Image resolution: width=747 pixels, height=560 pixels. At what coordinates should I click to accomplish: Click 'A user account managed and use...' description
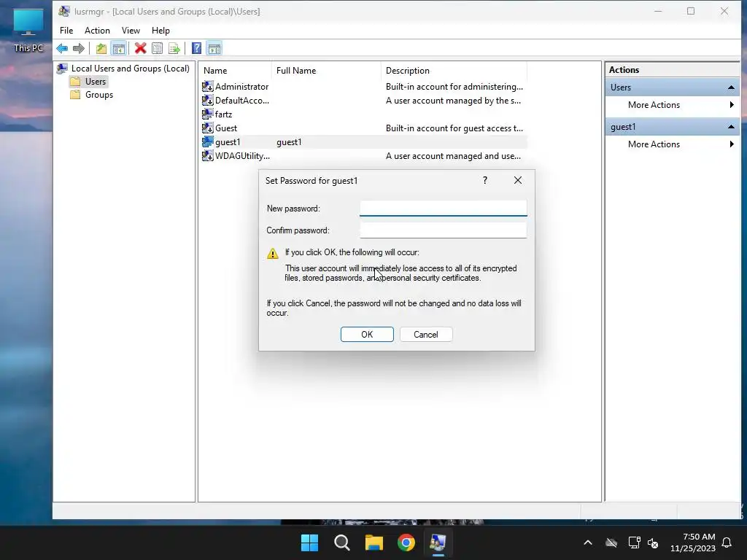453,156
